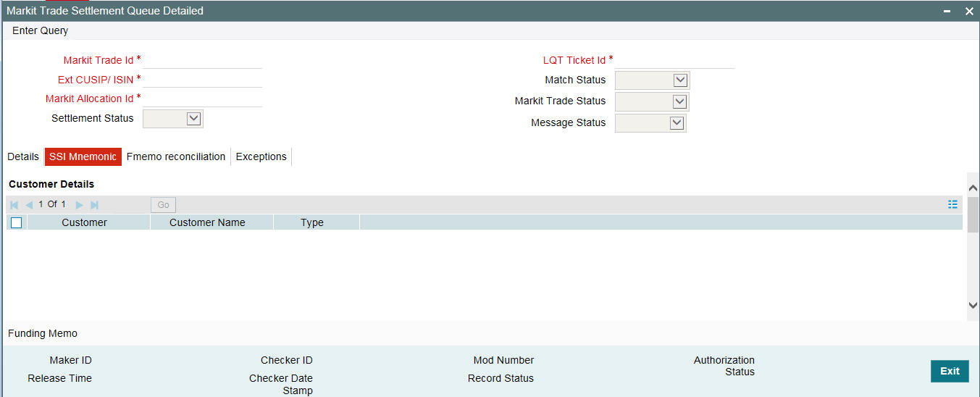Click the Enter Query menu item
This screenshot has width=980, height=397.
(41, 30)
